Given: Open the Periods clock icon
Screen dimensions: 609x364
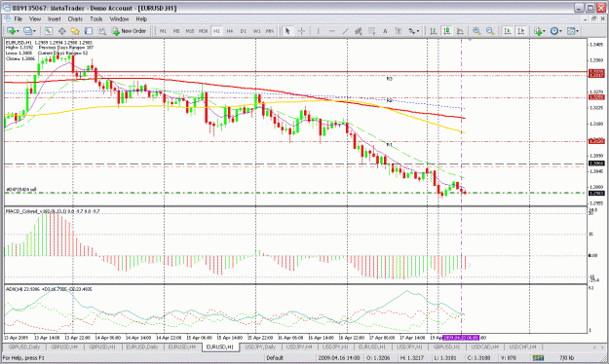Looking at the screenshot, I should point(554,31).
